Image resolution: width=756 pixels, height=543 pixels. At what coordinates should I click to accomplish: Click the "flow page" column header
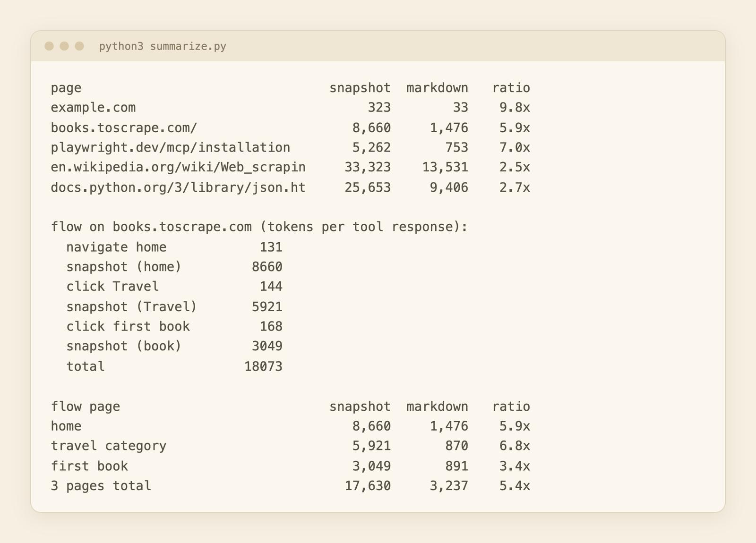pyautogui.click(x=86, y=407)
